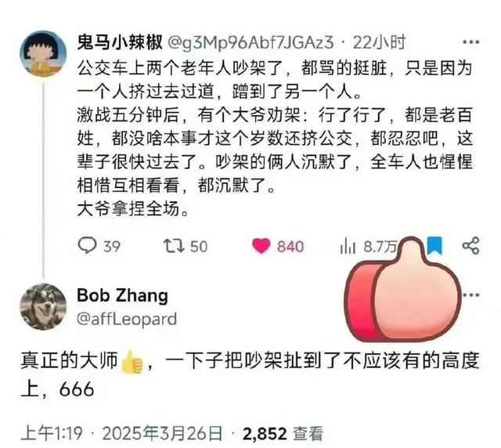Toggle the pink heart like icon
This screenshot has width=501, height=448.
[261, 246]
